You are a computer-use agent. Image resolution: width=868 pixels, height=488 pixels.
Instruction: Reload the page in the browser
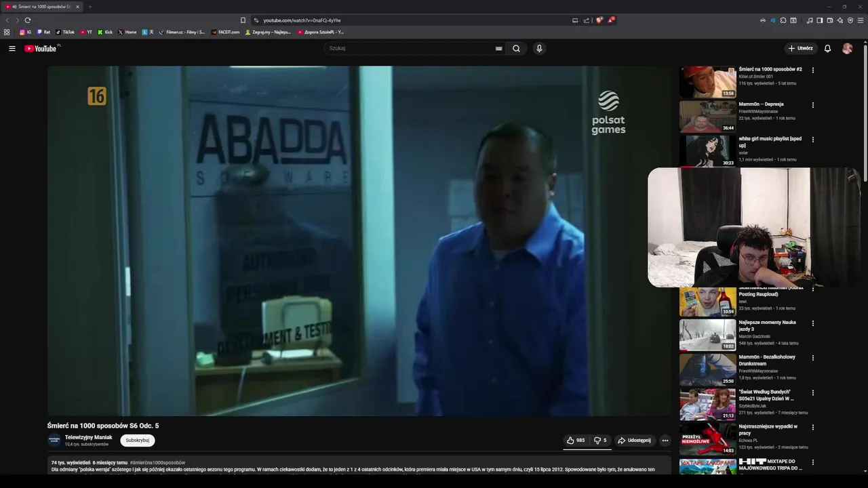(28, 20)
